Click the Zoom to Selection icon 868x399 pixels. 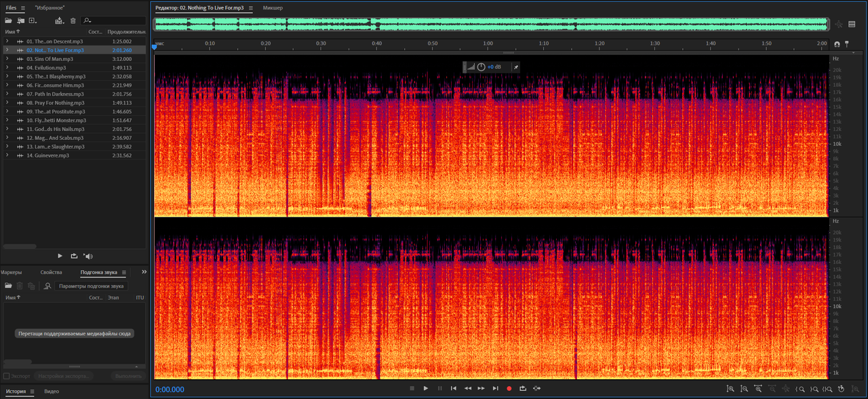(827, 389)
